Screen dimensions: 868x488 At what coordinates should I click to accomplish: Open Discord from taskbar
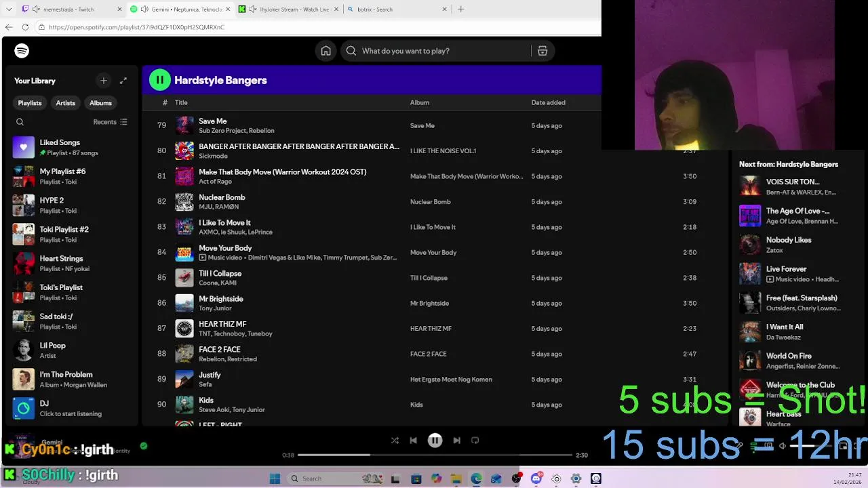click(x=536, y=479)
